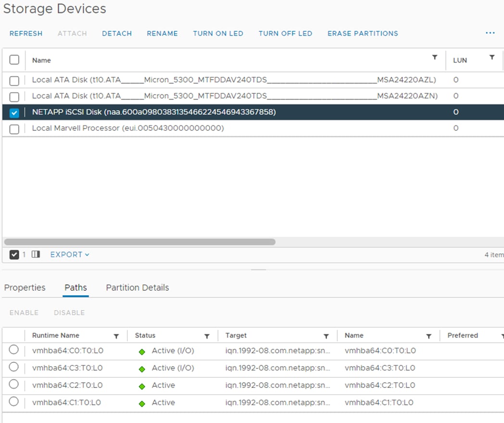Click the manage columns icon beside EXPORT
504x423 pixels.
(x=36, y=254)
